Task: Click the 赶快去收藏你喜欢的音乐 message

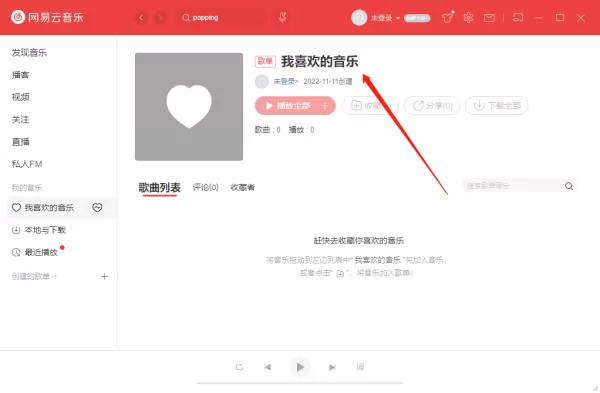Action: 359,241
